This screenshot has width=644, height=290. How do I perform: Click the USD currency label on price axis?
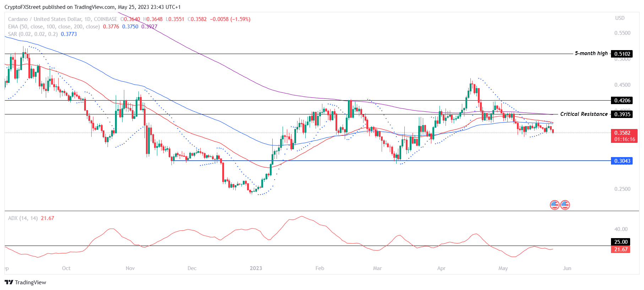coord(620,18)
